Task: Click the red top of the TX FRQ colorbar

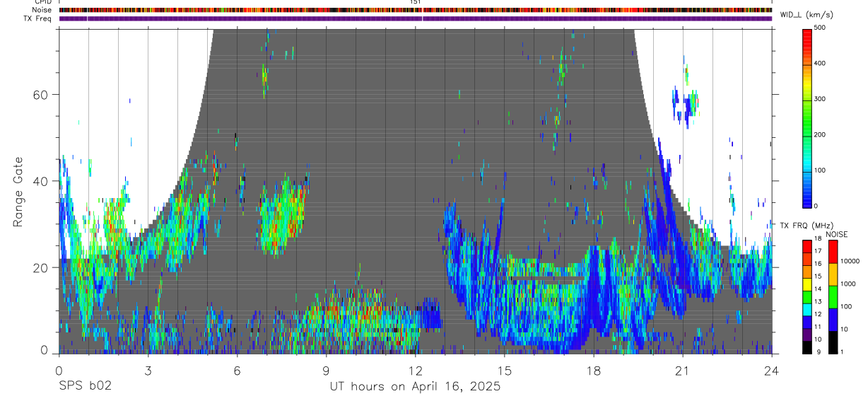Action: point(807,246)
